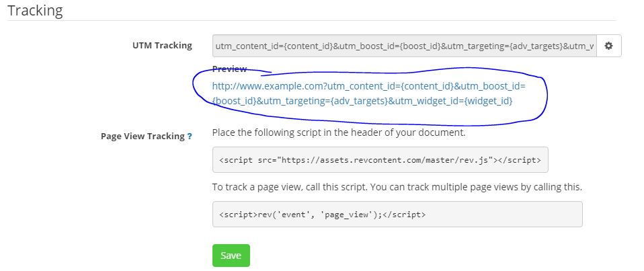Image resolution: width=644 pixels, height=271 pixels.
Task: Click utm_widget_id={widget_id} in the preview link
Action: pyautogui.click(x=451, y=101)
